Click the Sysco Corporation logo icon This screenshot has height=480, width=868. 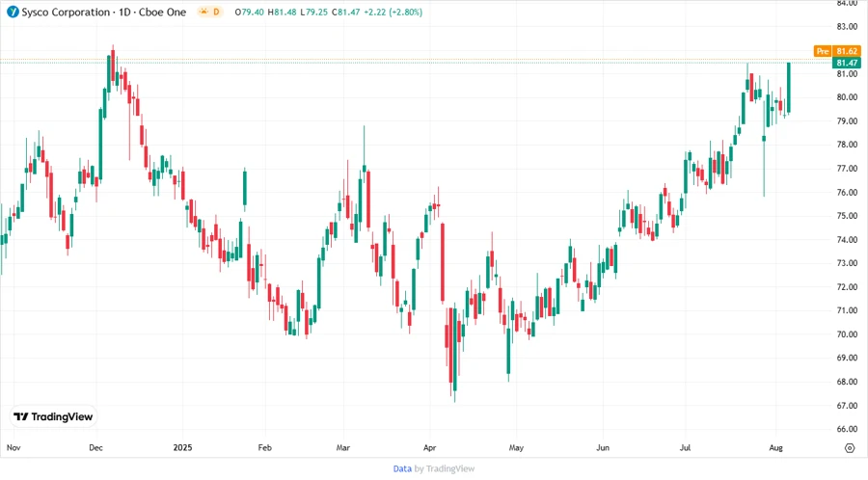pyautogui.click(x=13, y=12)
